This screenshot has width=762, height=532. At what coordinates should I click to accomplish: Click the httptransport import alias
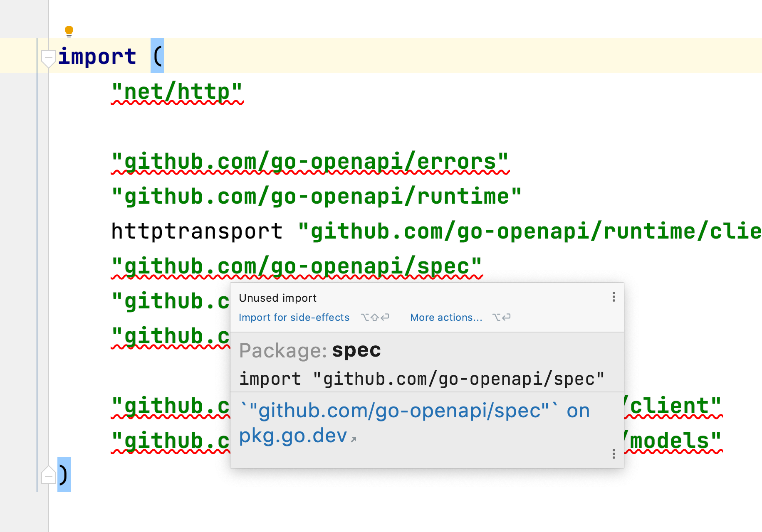click(195, 231)
